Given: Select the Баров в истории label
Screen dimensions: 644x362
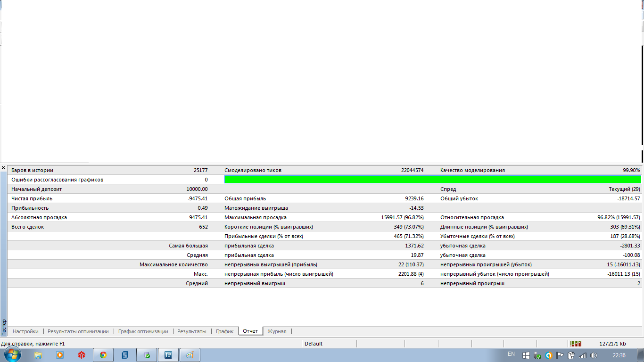Looking at the screenshot, I should [x=33, y=170].
